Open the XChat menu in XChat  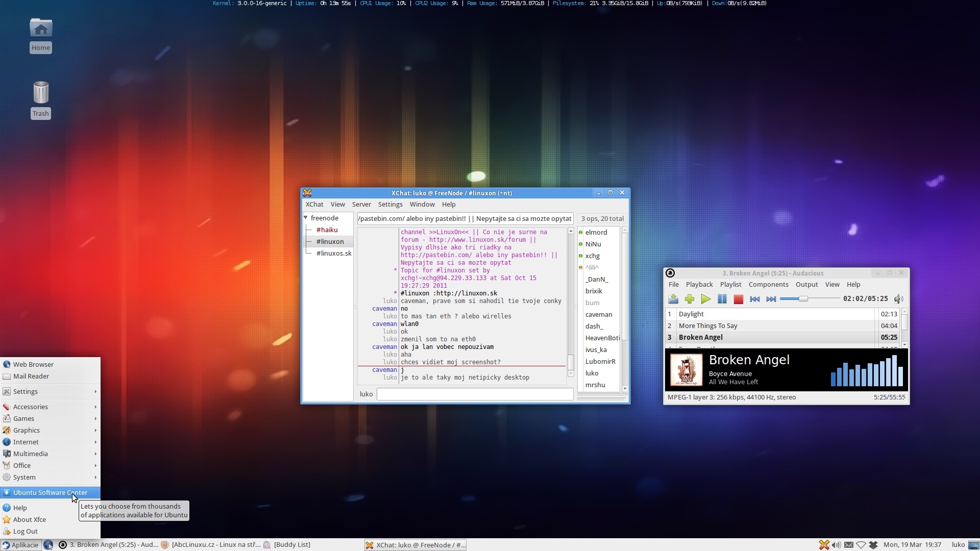point(314,205)
